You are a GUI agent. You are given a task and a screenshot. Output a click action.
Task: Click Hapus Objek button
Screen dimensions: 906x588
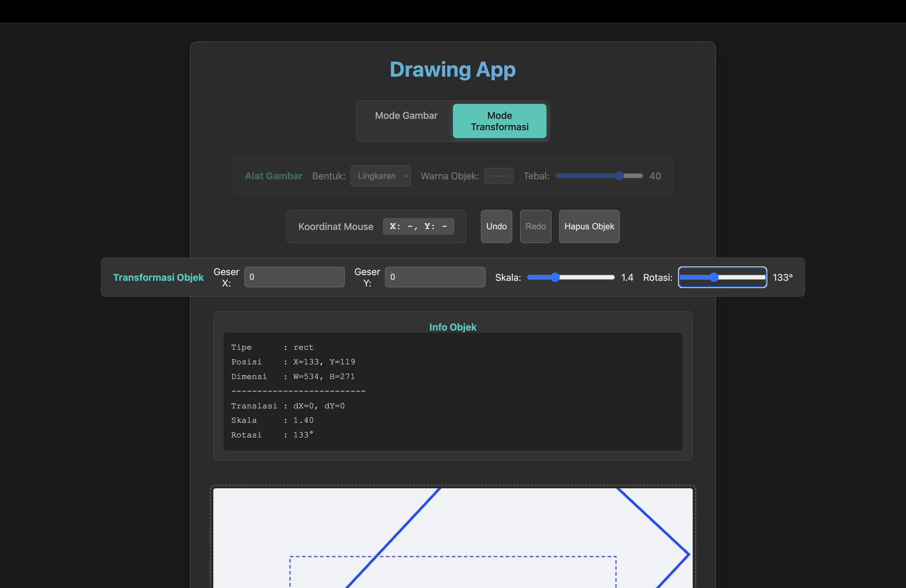[589, 226]
